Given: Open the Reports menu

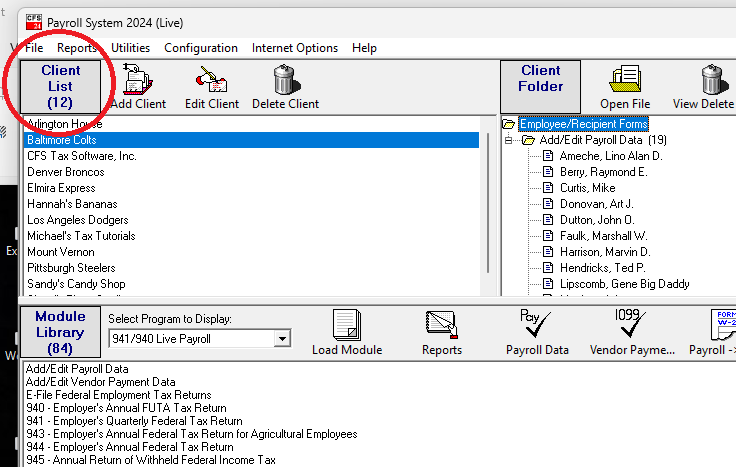Looking at the screenshot, I should pos(77,48).
